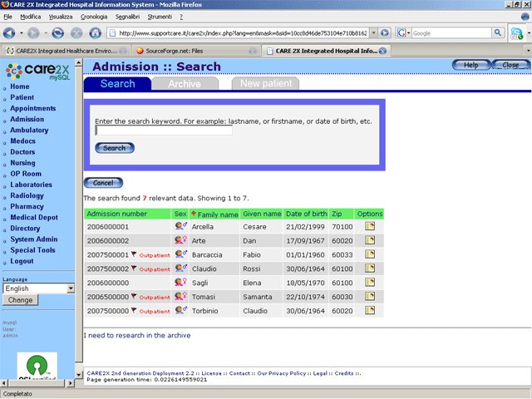Open System Admin in the sidebar
This screenshot has height=399, width=532.
click(34, 239)
